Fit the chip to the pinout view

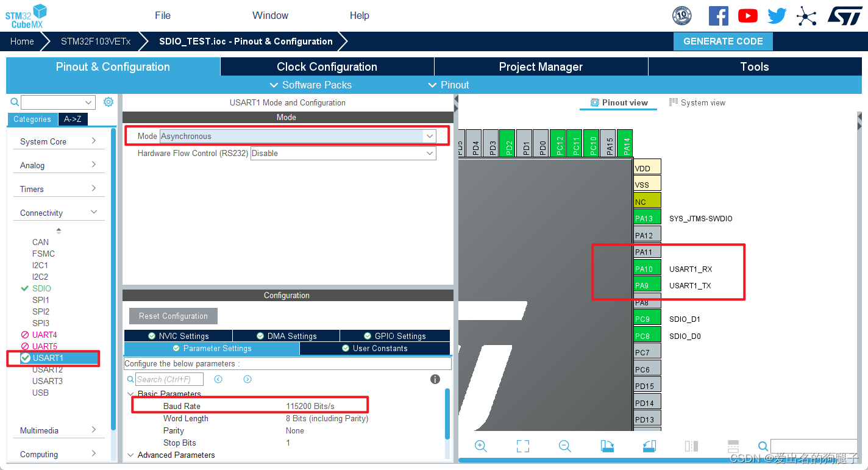pyautogui.click(x=523, y=446)
